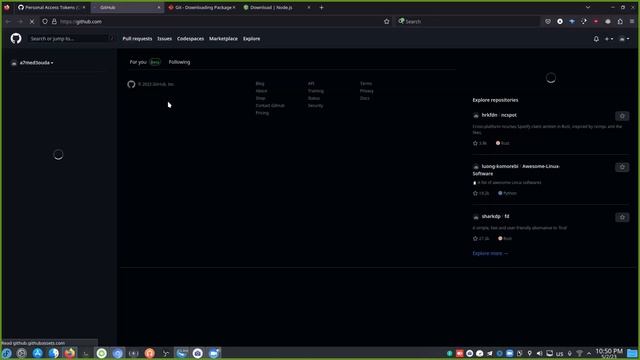Click the GitHub Octocat logo in header

coord(16,38)
